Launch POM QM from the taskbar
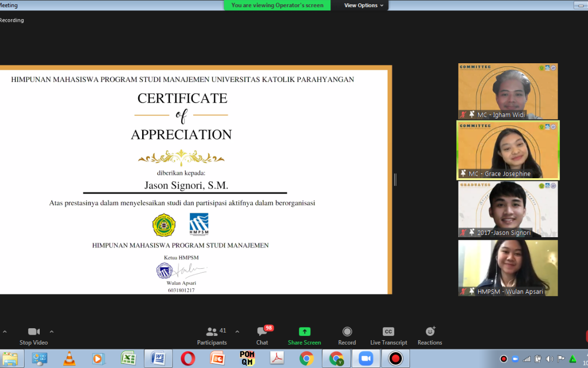Viewport: 588px width, 368px height. (247, 359)
